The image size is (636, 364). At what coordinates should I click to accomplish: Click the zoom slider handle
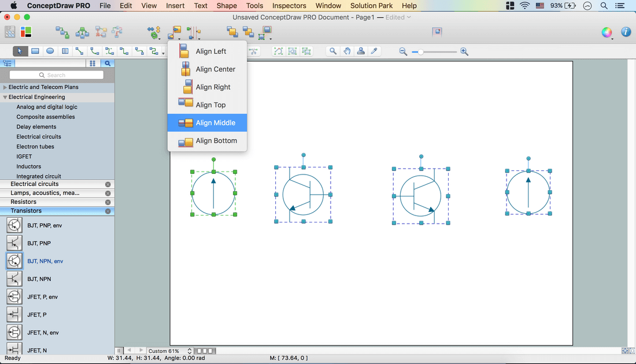(x=421, y=52)
